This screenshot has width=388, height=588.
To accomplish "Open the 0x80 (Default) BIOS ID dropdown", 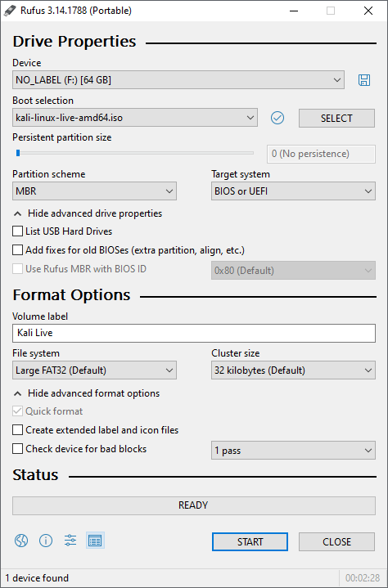I will point(293,271).
